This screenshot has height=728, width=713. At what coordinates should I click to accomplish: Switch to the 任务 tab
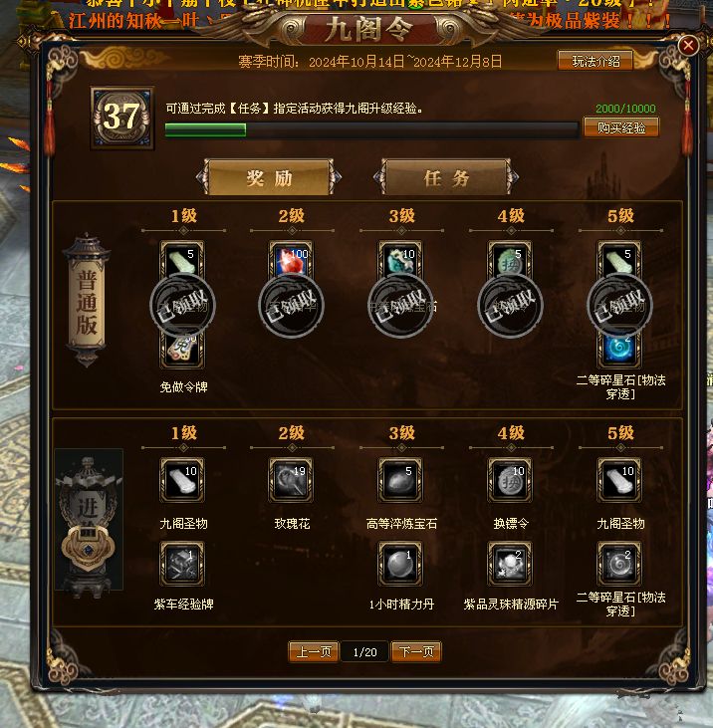[446, 177]
